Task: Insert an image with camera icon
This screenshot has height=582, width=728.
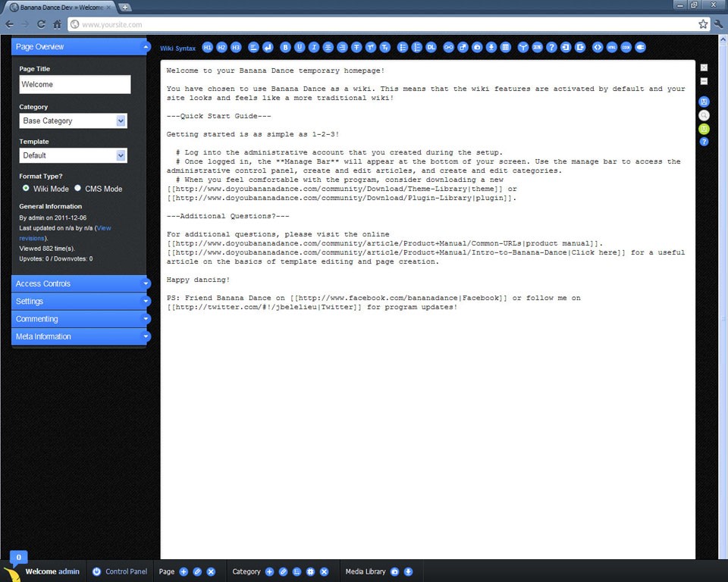Action: tap(477, 47)
